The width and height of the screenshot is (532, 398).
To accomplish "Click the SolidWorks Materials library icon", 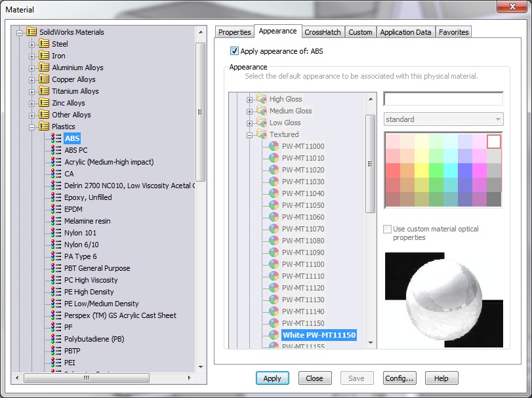I will coord(31,31).
